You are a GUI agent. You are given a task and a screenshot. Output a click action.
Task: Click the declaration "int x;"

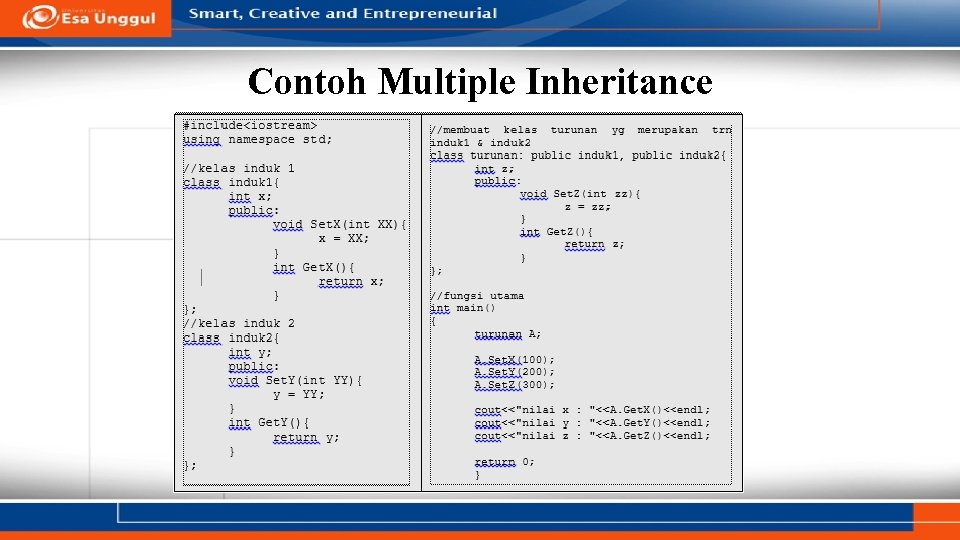[250, 197]
